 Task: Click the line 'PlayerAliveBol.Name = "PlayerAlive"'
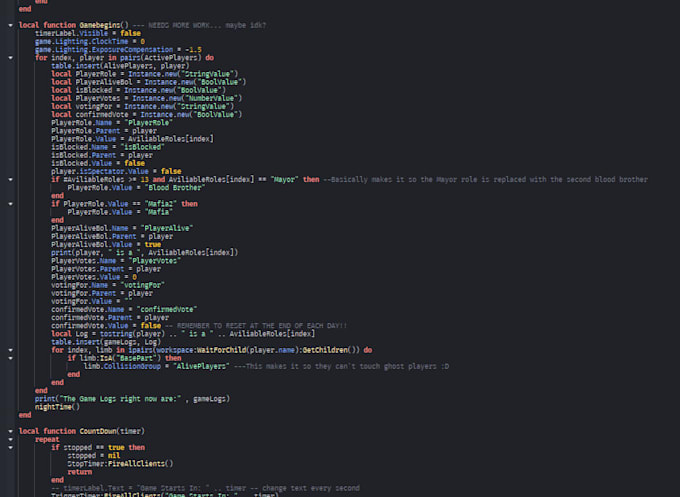click(x=122, y=228)
